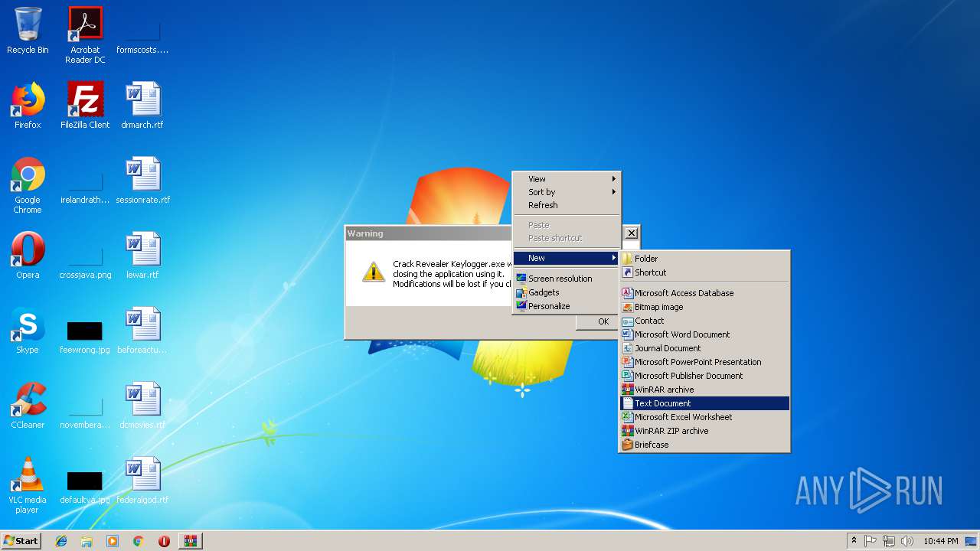Create new Contact from submenu
The height and width of the screenshot is (551, 980).
coord(704,321)
